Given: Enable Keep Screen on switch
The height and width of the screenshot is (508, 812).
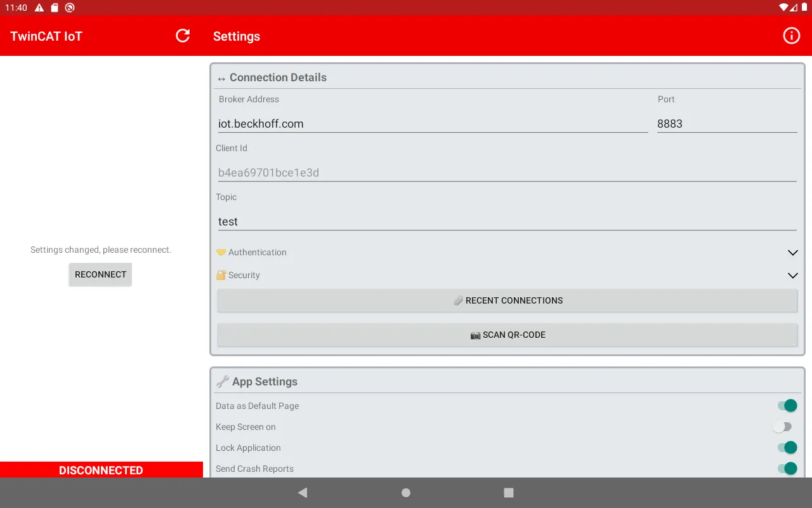Looking at the screenshot, I should 782,427.
